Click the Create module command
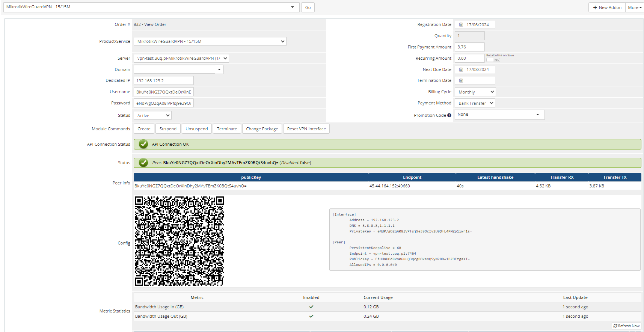This screenshot has height=332, width=644. click(144, 129)
